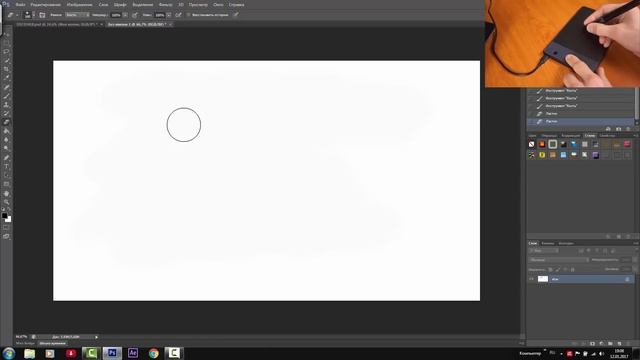
Task: Click the background color swatch
Action: point(9,220)
